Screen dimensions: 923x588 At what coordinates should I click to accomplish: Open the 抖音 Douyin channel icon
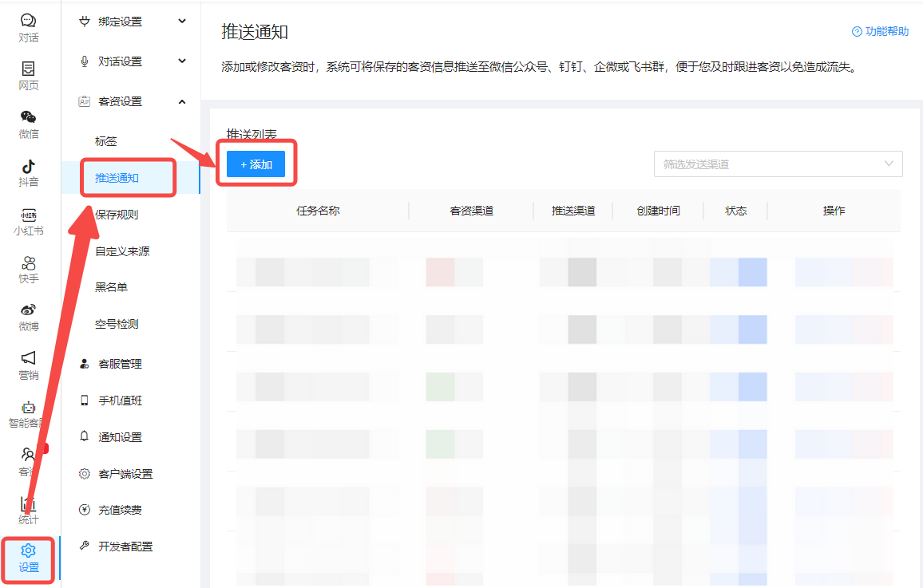tap(28, 172)
